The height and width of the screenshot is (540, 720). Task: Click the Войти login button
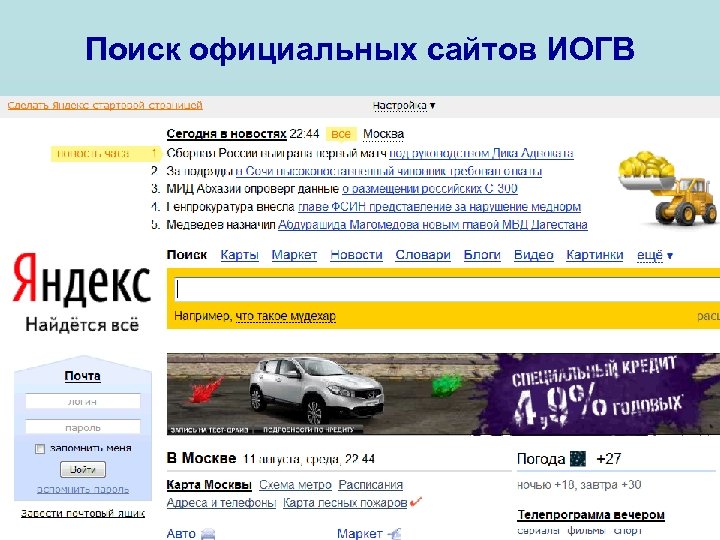(x=83, y=469)
